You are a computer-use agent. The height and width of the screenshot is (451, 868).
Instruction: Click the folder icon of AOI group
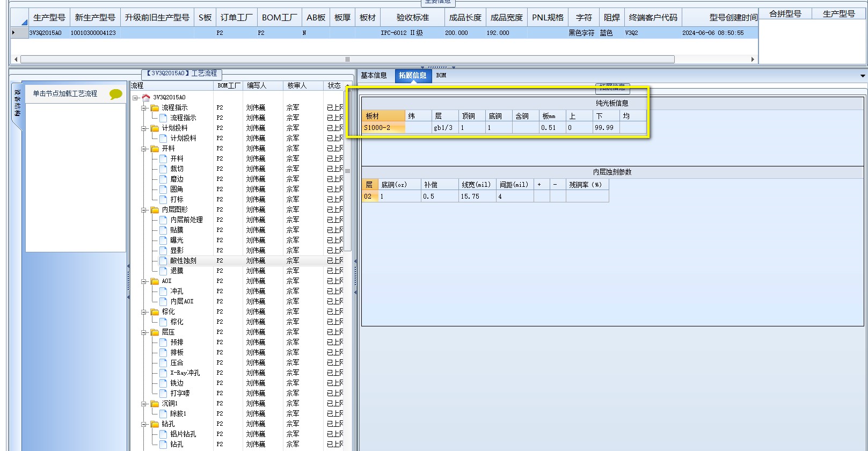(155, 281)
